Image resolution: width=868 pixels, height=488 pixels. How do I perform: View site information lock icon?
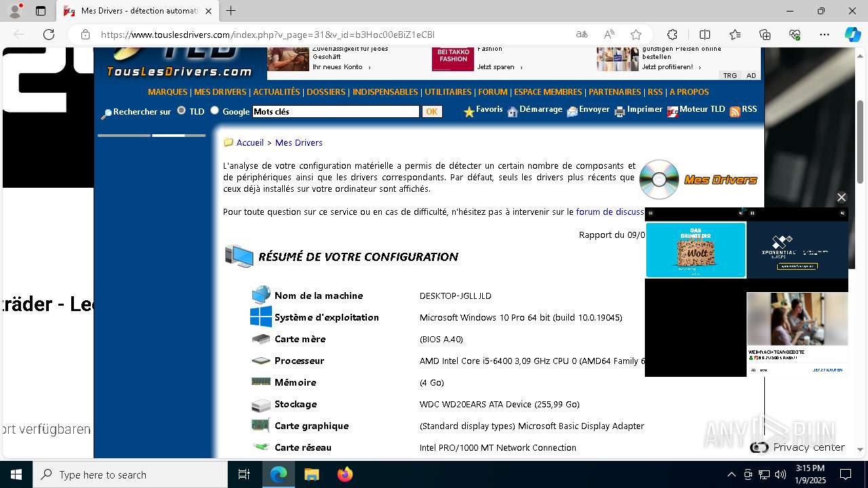click(85, 35)
